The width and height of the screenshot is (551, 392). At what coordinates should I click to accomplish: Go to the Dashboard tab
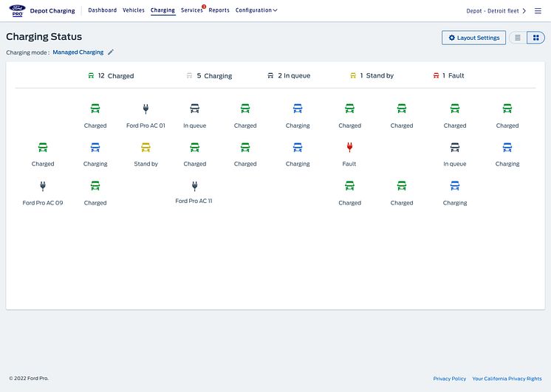pos(102,10)
